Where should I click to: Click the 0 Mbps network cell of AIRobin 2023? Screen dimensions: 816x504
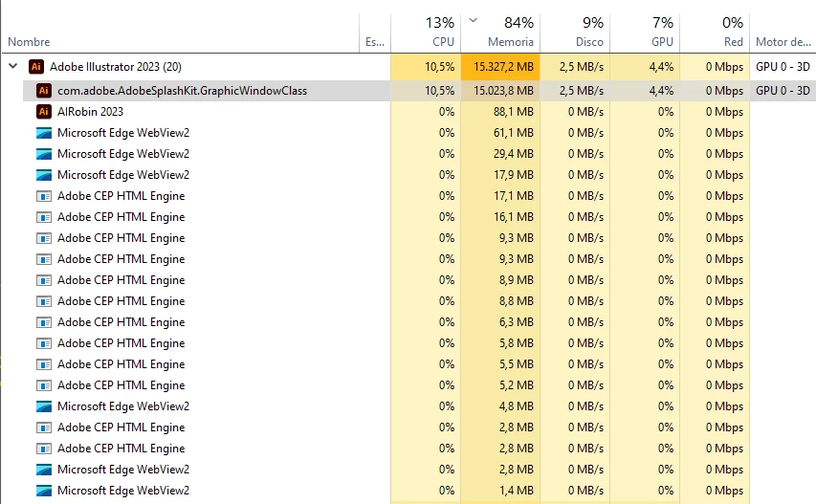(715, 111)
